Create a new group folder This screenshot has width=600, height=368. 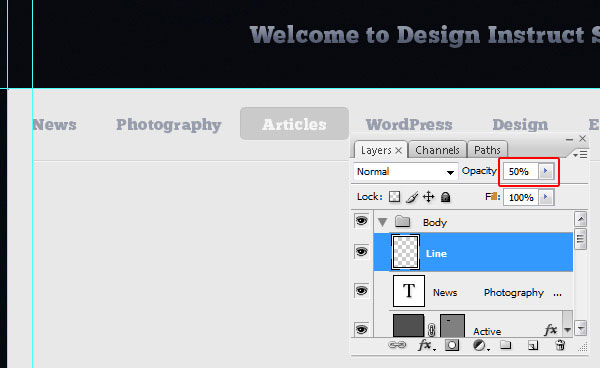(x=505, y=345)
